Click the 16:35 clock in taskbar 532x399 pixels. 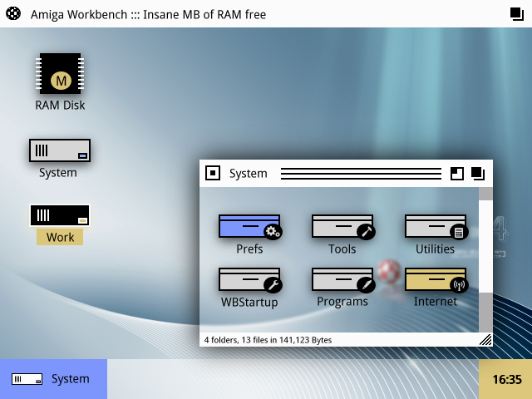click(505, 379)
